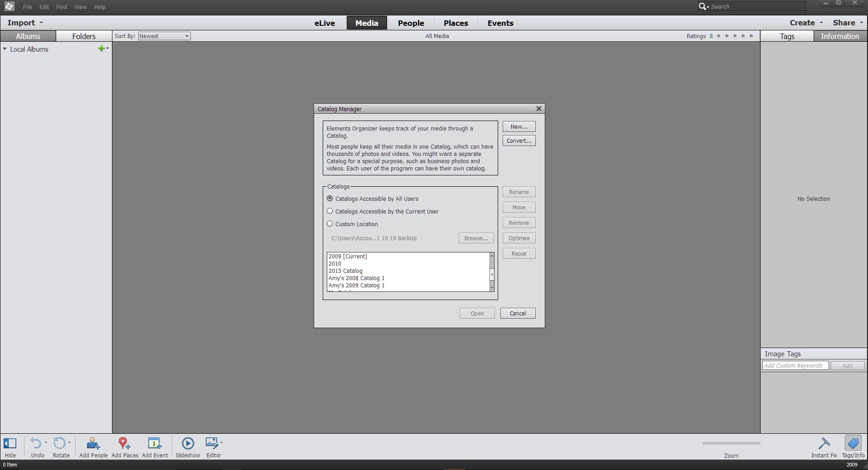Open the File menu
The image size is (868, 470).
(27, 7)
